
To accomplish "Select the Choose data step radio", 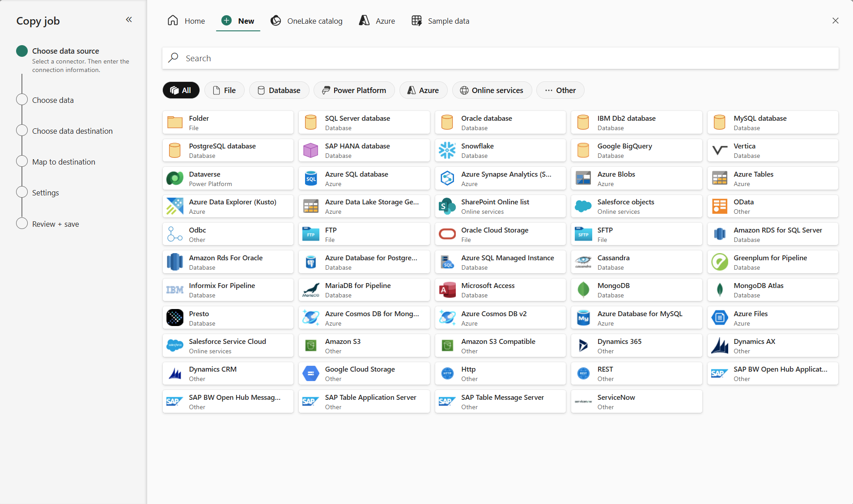I will pos(22,100).
